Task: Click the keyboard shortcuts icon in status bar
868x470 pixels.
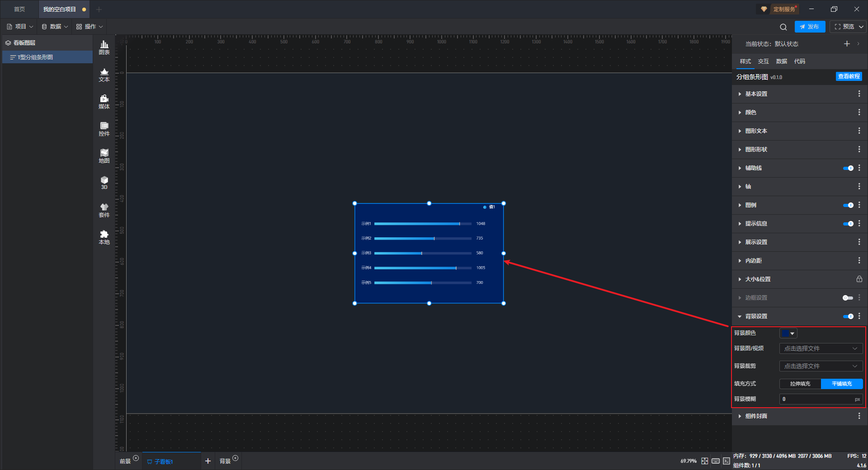Action: click(x=716, y=461)
